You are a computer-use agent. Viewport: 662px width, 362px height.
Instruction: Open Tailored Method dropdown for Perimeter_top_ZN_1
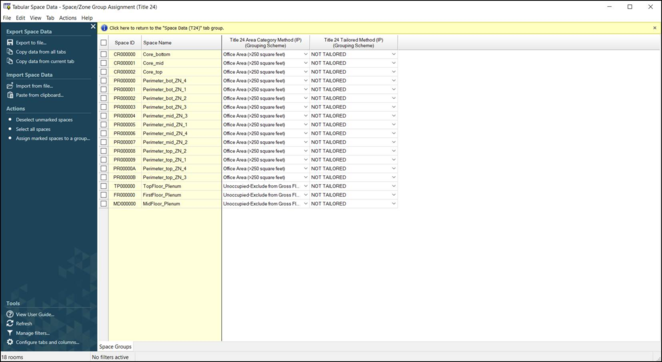pyautogui.click(x=393, y=160)
